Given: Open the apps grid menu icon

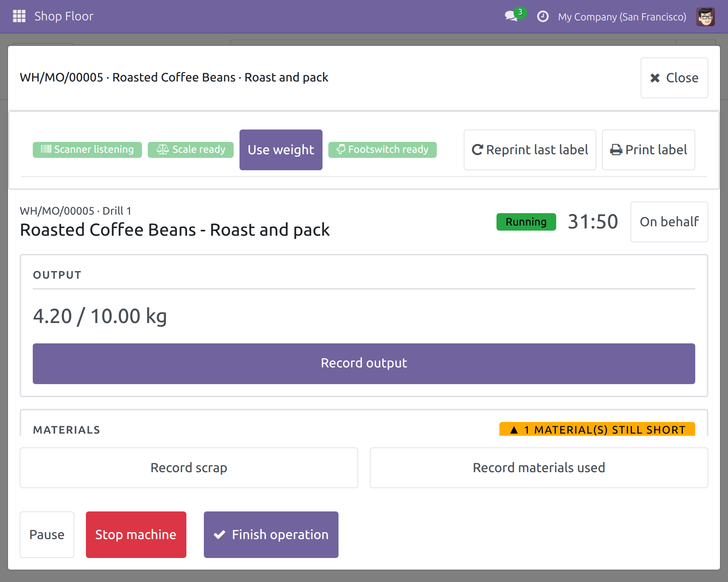Looking at the screenshot, I should [x=19, y=16].
